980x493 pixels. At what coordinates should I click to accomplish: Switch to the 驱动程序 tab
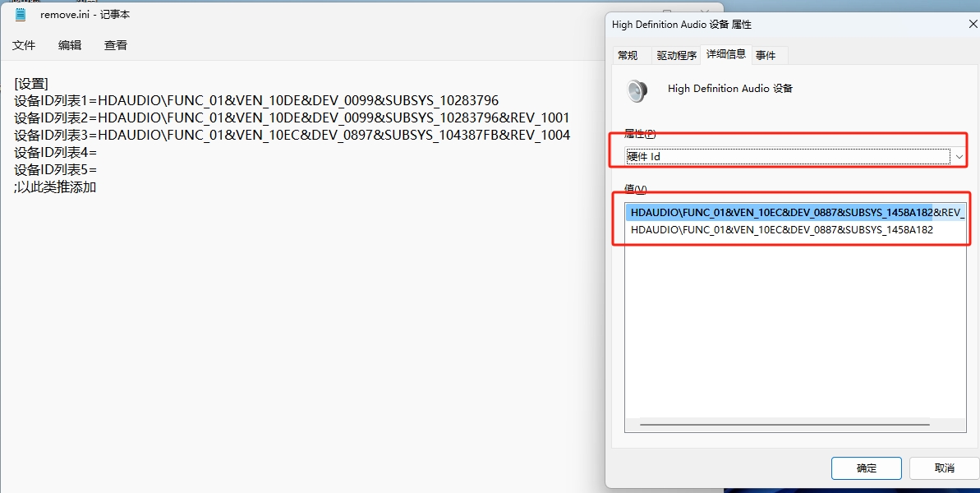pyautogui.click(x=676, y=55)
